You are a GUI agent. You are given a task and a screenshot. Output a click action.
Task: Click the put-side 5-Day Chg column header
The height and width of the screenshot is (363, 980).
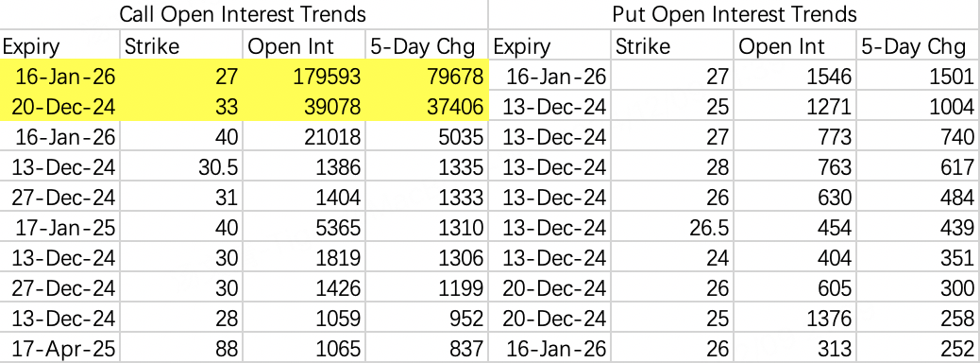[918, 46]
